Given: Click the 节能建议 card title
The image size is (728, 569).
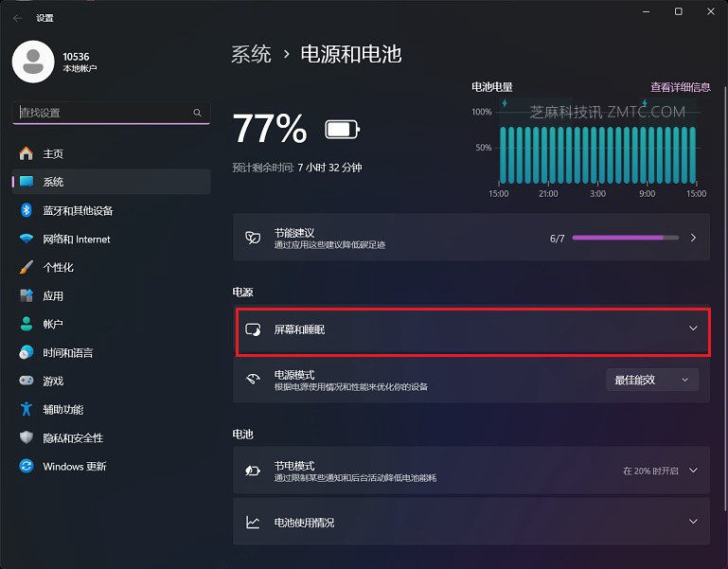Looking at the screenshot, I should pos(294,233).
